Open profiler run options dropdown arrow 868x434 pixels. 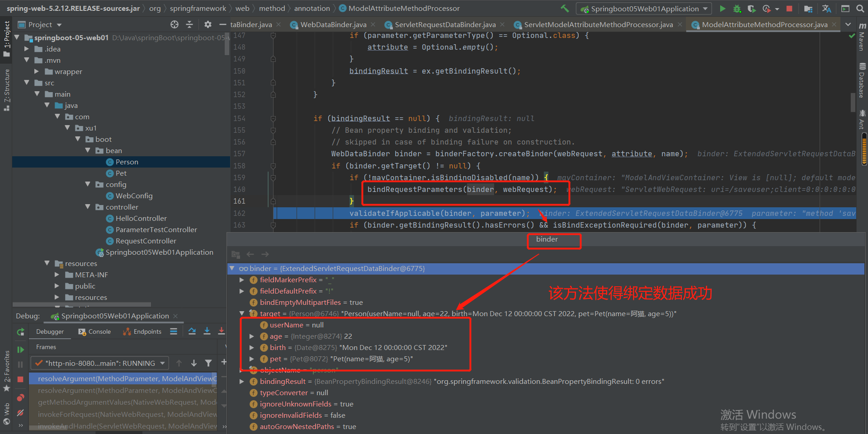click(x=777, y=9)
